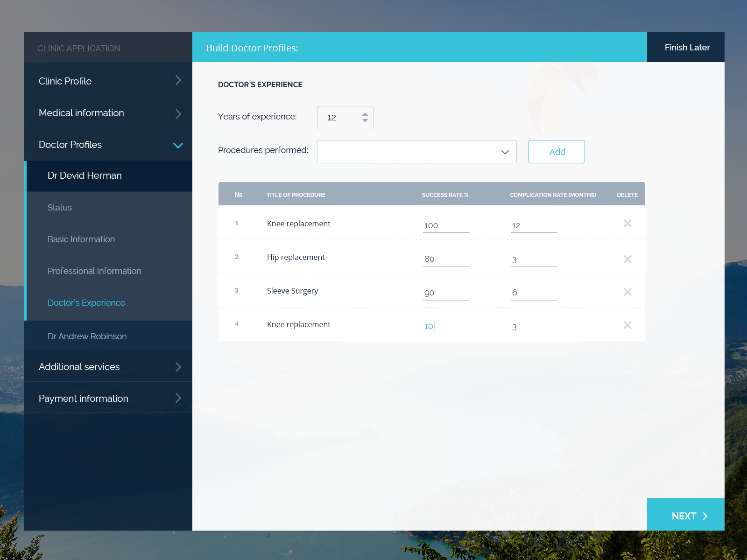Edit success rate for row 1 Knee replacement
The image size is (747, 560).
pyautogui.click(x=446, y=226)
